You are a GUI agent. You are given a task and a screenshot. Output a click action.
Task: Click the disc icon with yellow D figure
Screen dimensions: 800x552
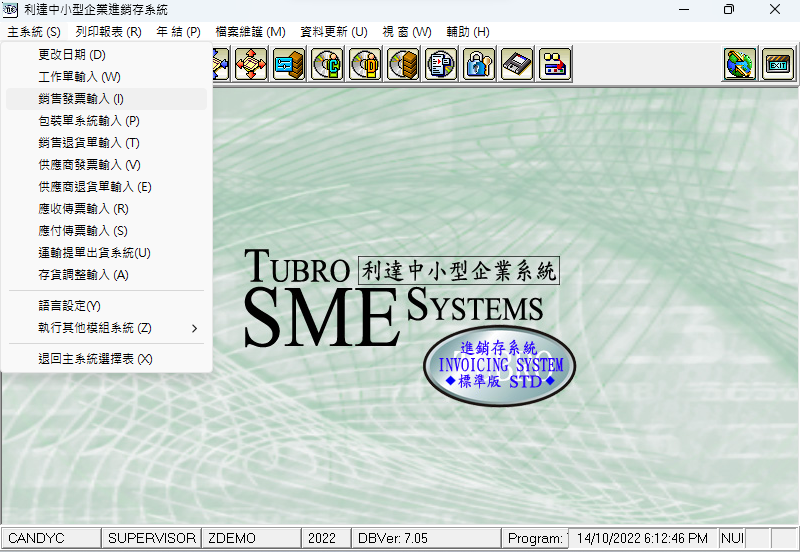pyautogui.click(x=365, y=64)
